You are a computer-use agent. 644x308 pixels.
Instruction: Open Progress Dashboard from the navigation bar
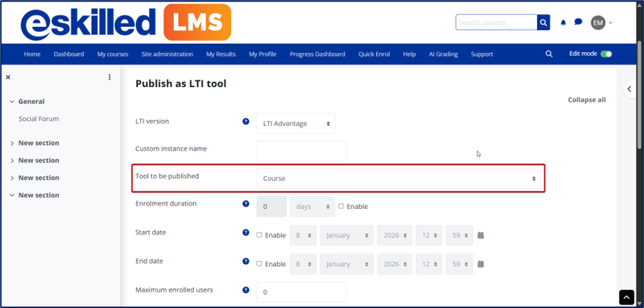(x=317, y=54)
